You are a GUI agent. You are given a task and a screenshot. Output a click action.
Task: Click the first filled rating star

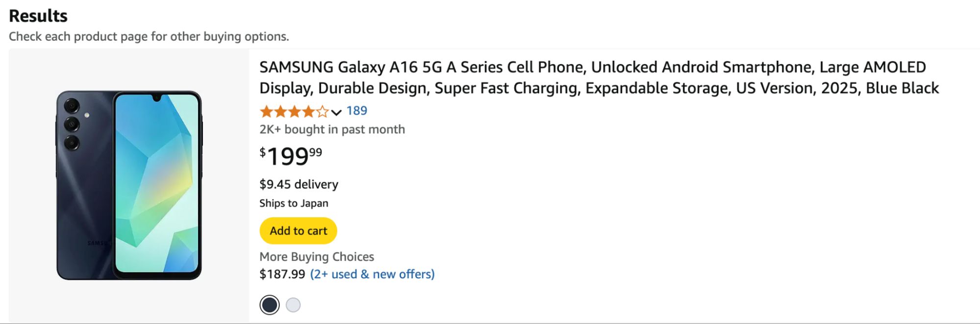tap(266, 112)
